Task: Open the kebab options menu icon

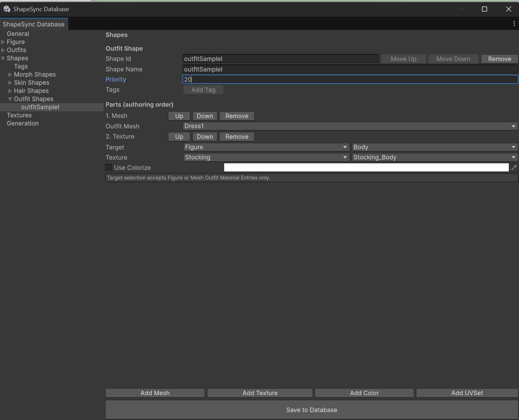Action: 514,23
